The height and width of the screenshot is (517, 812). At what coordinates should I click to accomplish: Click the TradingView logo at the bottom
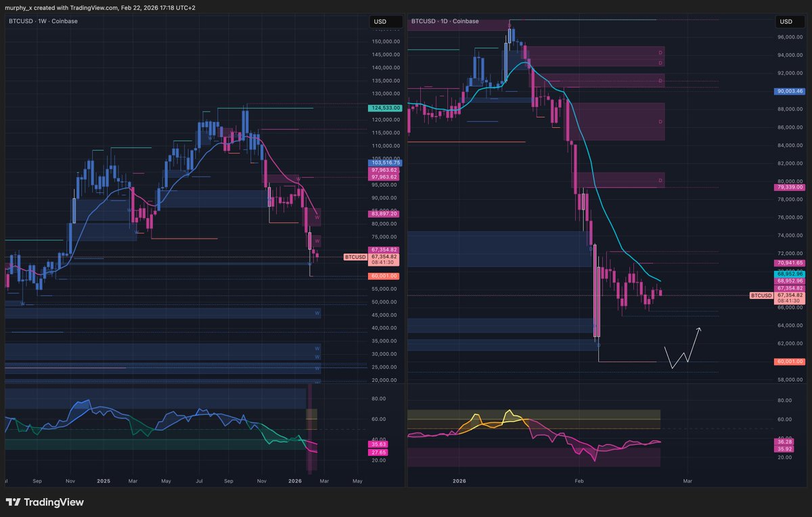[45, 502]
